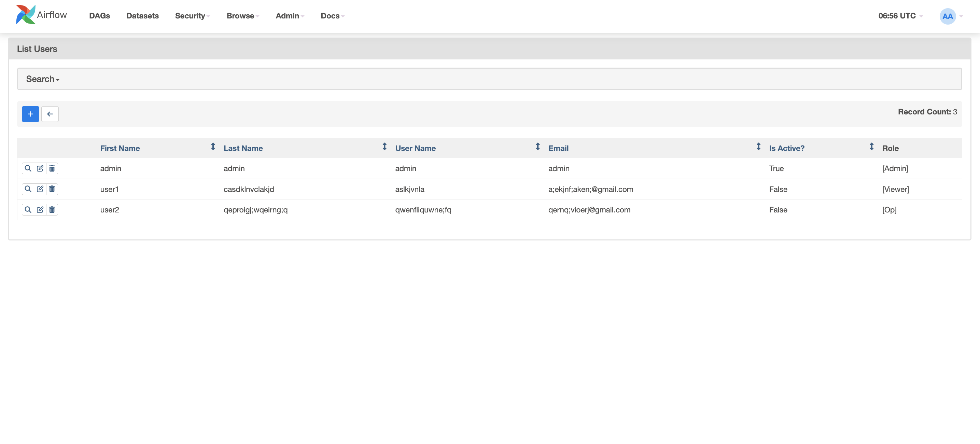Open the show record magnifier icon for admin

click(27, 168)
